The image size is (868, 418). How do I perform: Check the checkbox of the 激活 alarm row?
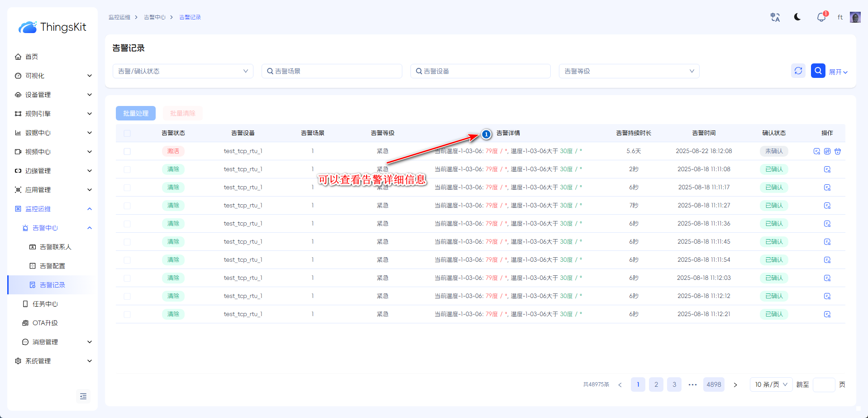point(127,151)
